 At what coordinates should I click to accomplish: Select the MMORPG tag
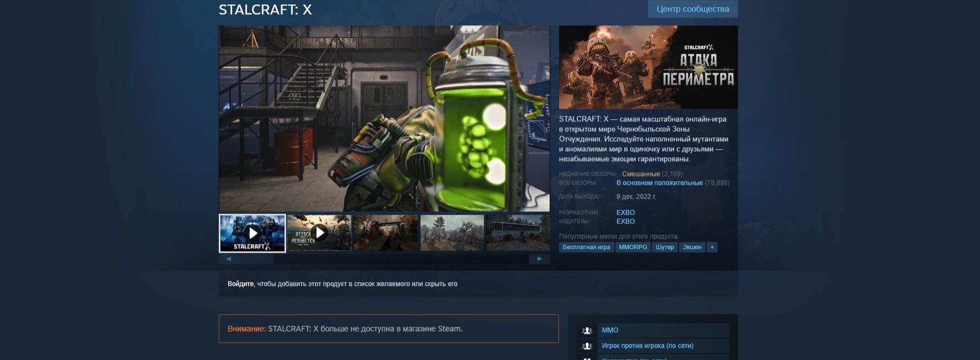[x=633, y=247]
